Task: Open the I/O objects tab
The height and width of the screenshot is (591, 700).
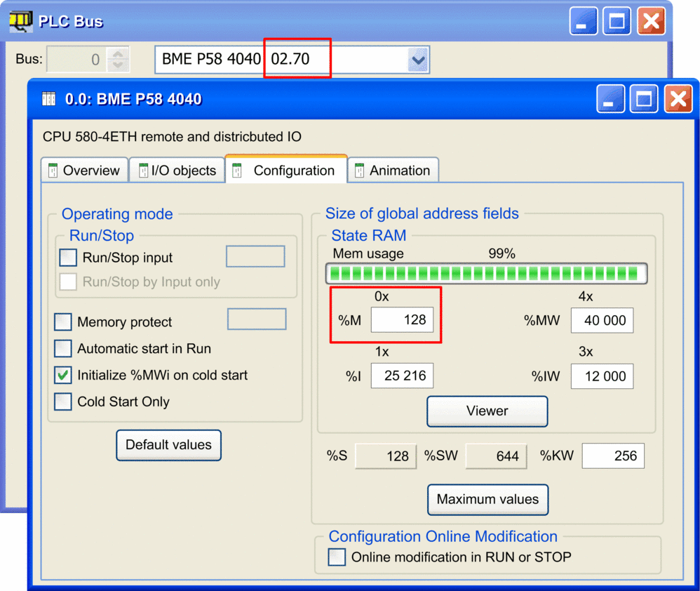Action: pyautogui.click(x=177, y=171)
